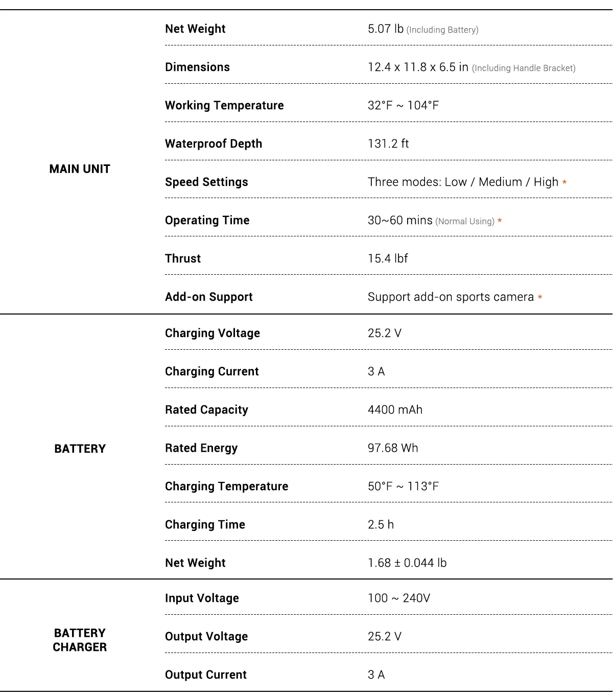This screenshot has height=700, width=613.
Task: Click the Thrust specification label
Action: [183, 259]
